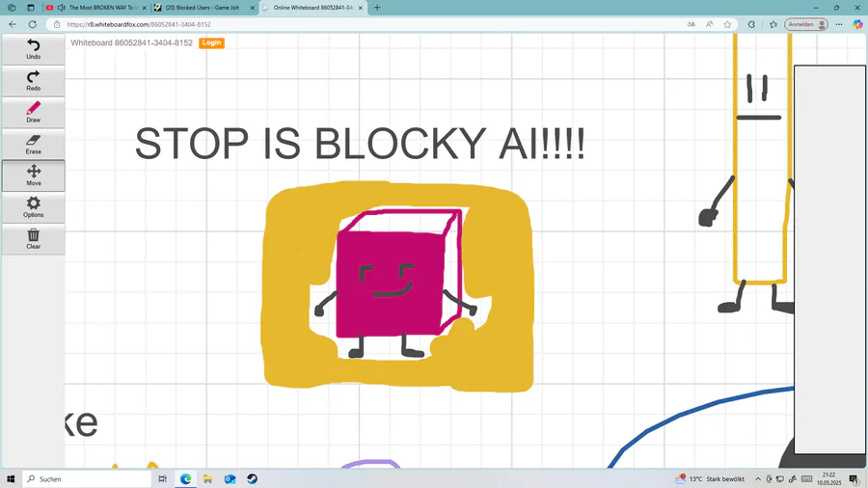Click the STOP IS BLOCKY AI!!!! text
The height and width of the screenshot is (488, 868).
(x=360, y=144)
